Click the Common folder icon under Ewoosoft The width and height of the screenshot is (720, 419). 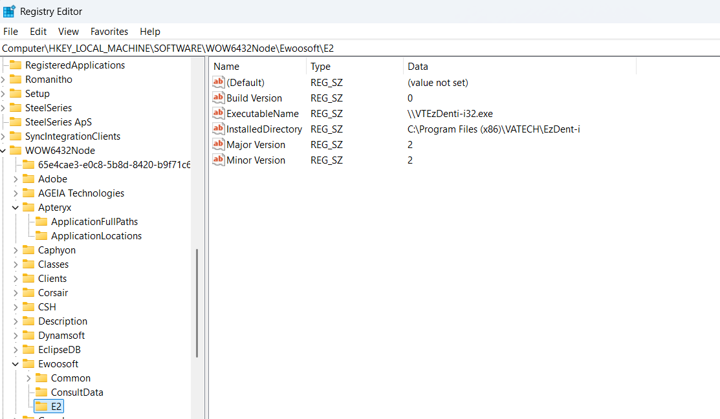[41, 378]
